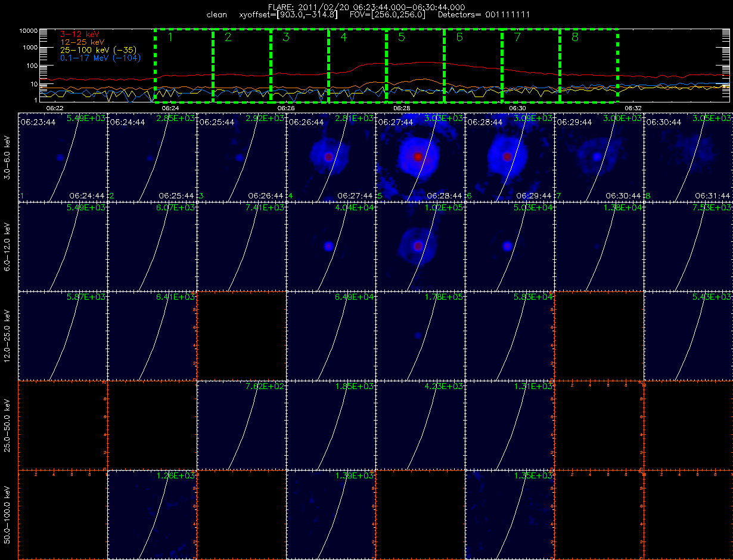This screenshot has height=560, width=733.
Task: Open the 3-6 keV image starting 06:28:44
Action: click(x=510, y=157)
